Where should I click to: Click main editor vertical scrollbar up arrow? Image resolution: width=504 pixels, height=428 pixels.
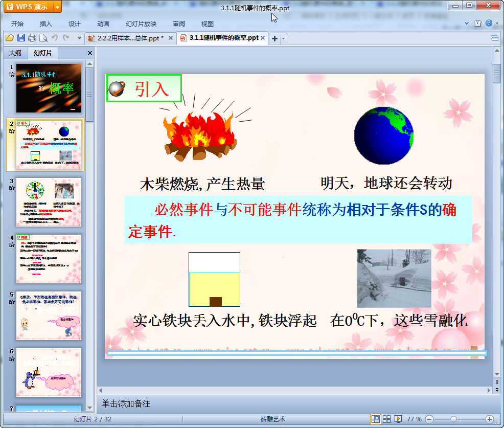pyautogui.click(x=497, y=51)
